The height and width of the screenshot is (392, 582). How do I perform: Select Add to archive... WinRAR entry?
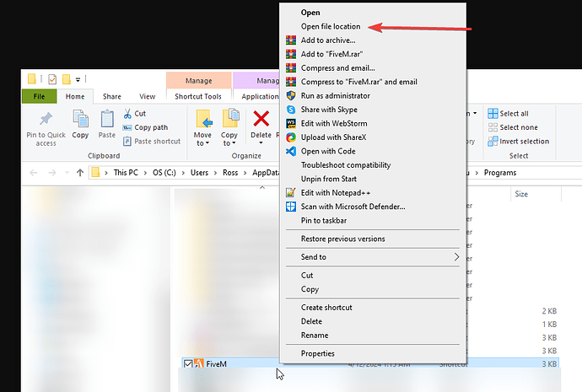[328, 40]
